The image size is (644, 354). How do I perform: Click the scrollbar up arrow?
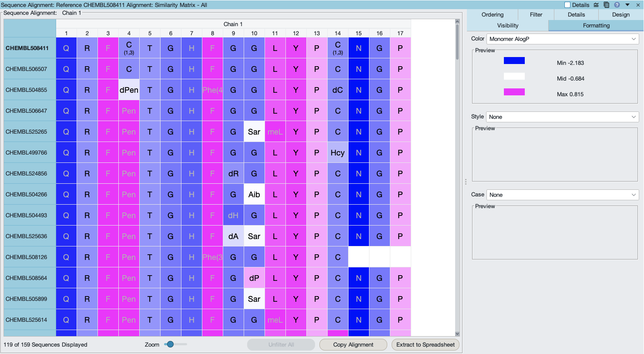click(457, 21)
